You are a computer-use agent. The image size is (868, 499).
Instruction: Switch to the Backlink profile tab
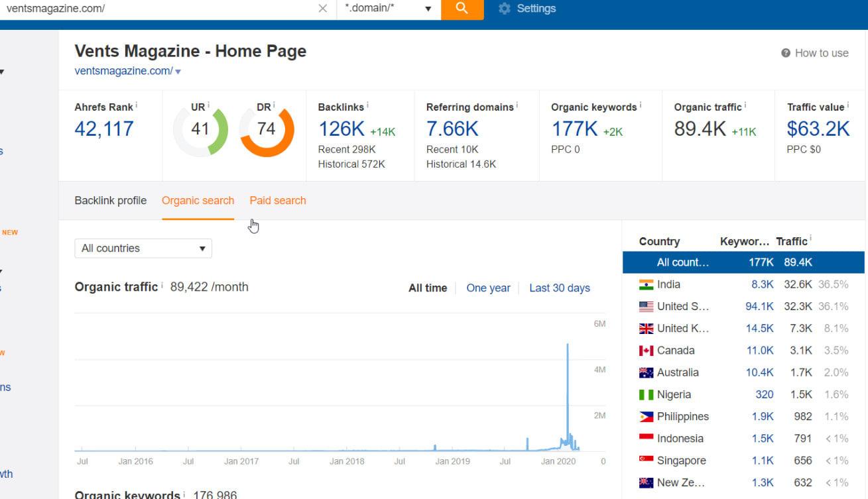click(110, 200)
